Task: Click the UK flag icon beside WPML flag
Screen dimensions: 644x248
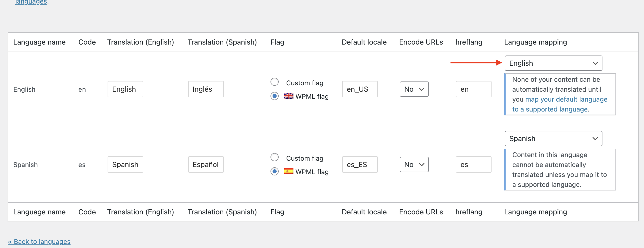Action: click(289, 96)
